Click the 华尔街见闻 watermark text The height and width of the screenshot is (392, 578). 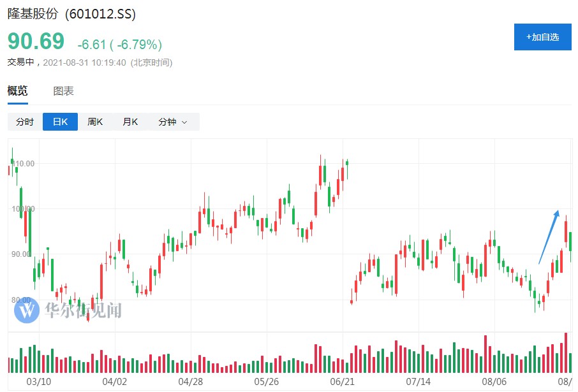coord(82,310)
